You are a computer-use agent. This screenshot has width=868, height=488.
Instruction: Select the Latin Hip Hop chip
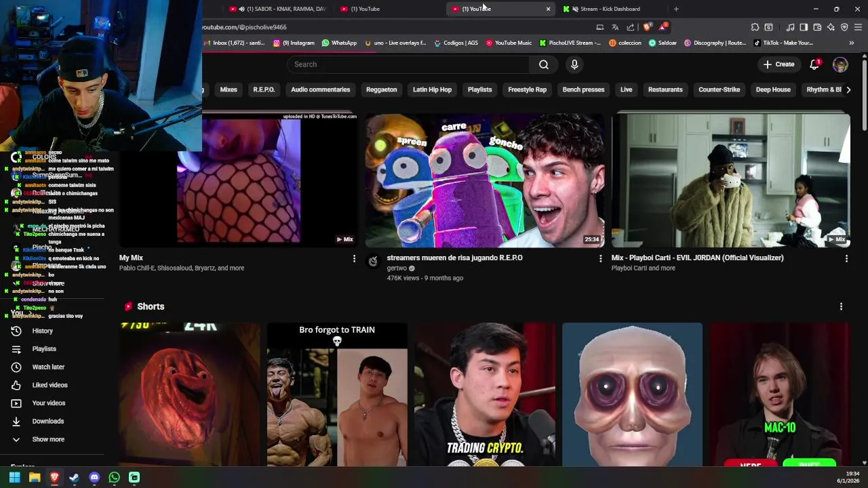[x=432, y=89]
